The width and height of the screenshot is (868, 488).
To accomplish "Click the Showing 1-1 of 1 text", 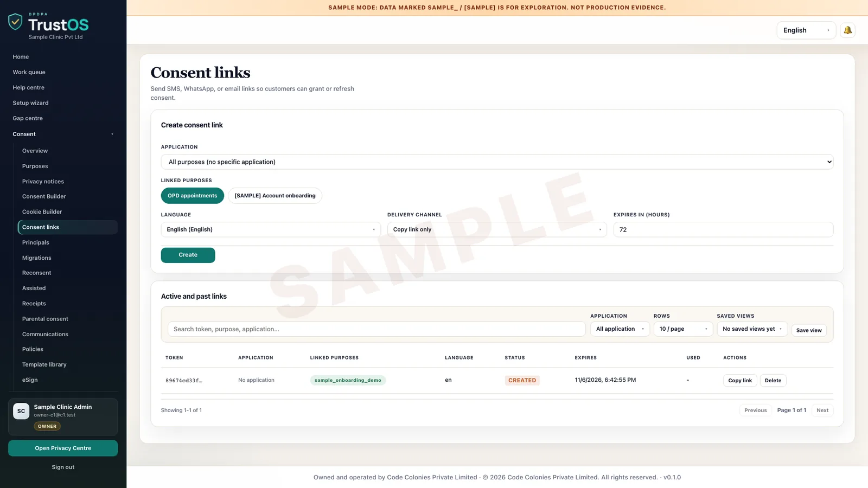I will click(x=181, y=410).
